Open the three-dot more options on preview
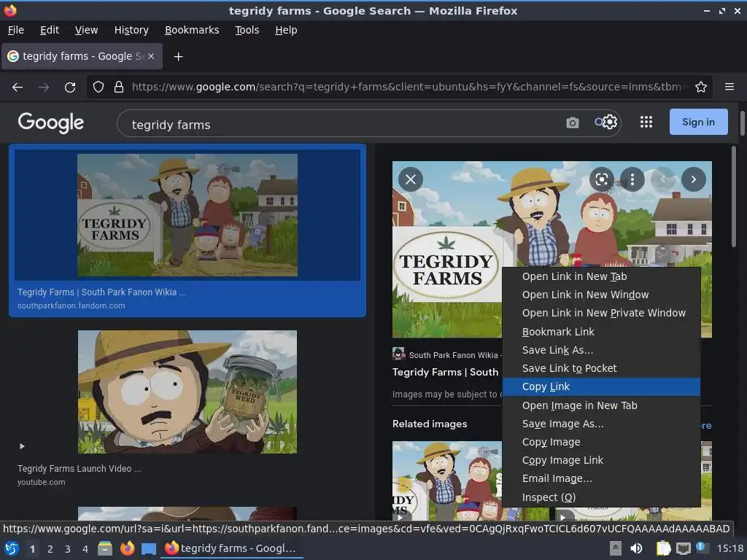This screenshot has width=747, height=560. (x=632, y=179)
